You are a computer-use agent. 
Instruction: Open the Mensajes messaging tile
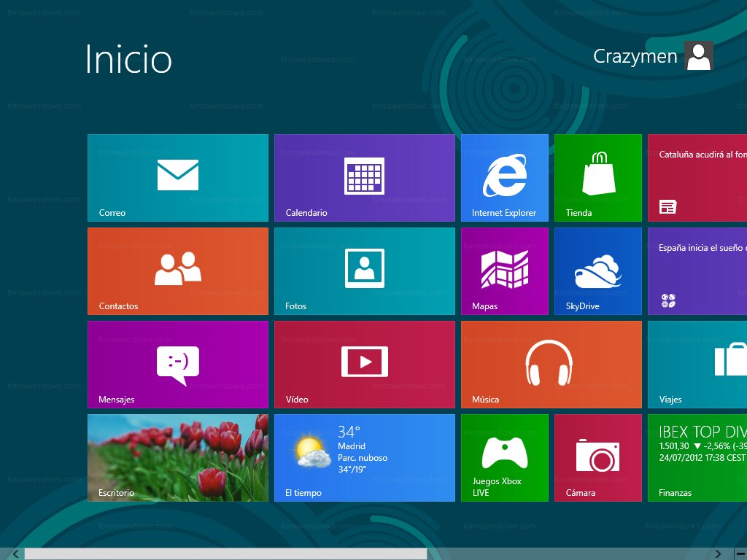click(x=178, y=365)
